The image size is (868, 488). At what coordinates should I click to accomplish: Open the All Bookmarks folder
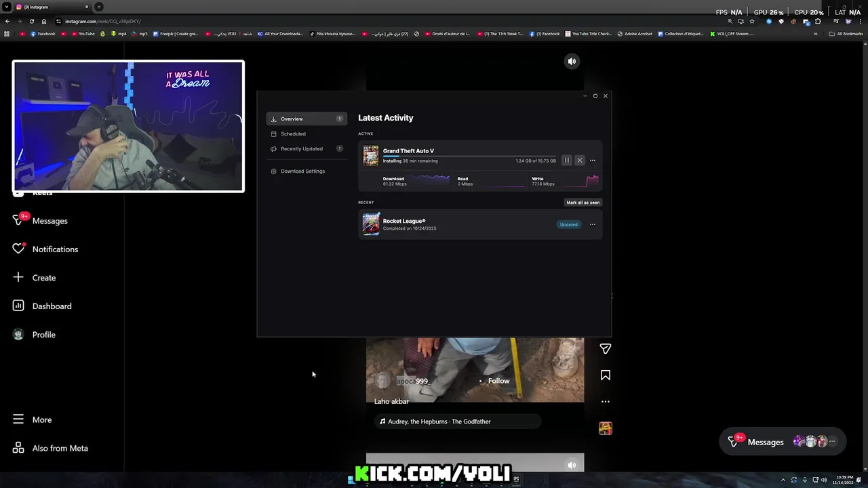[x=846, y=34]
